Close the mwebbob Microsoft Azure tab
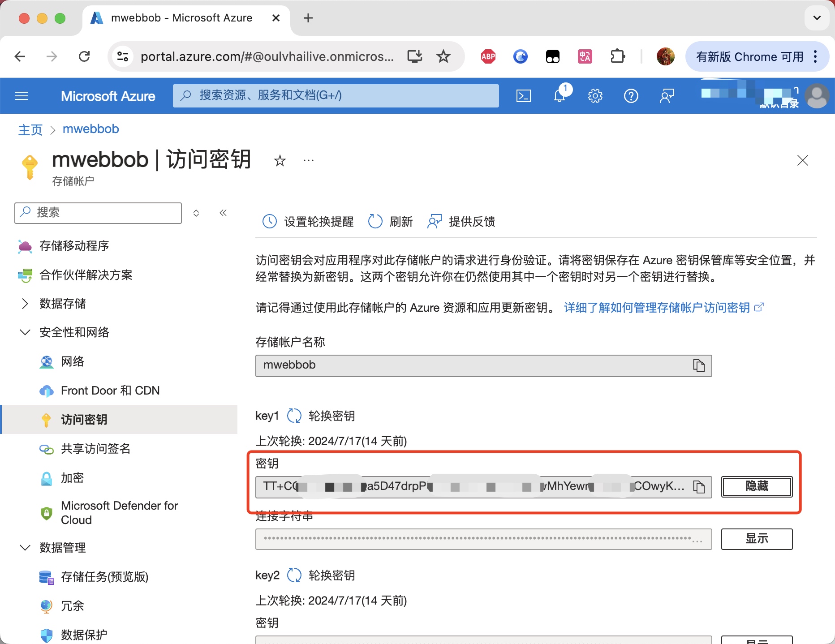The height and width of the screenshot is (644, 835). point(276,18)
